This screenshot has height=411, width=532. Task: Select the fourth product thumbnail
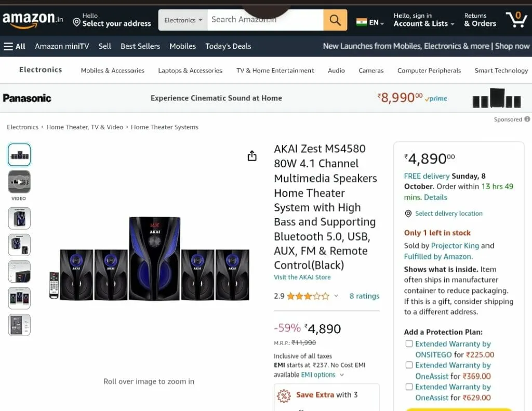(x=19, y=245)
